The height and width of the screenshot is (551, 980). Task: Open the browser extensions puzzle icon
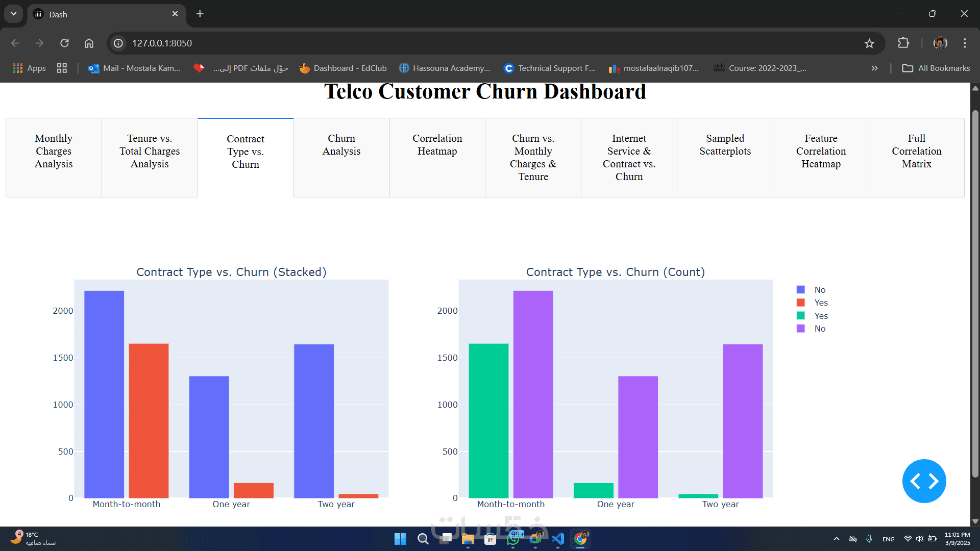tap(903, 43)
